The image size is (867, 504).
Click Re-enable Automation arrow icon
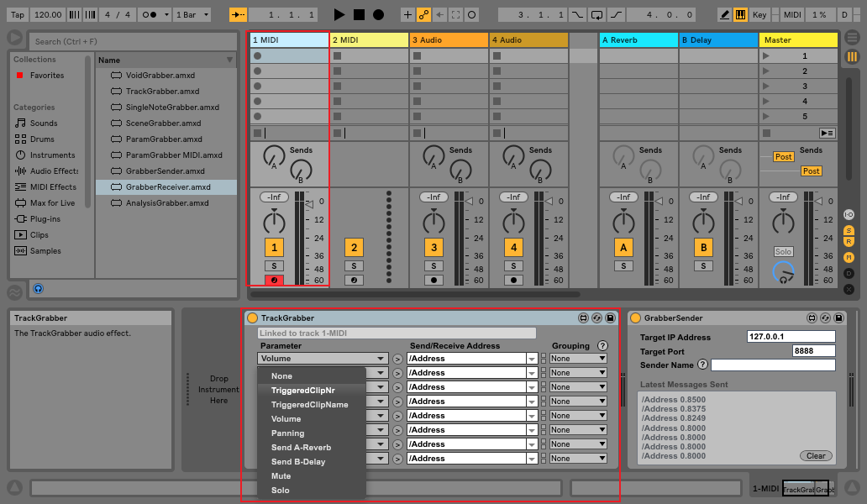click(439, 15)
